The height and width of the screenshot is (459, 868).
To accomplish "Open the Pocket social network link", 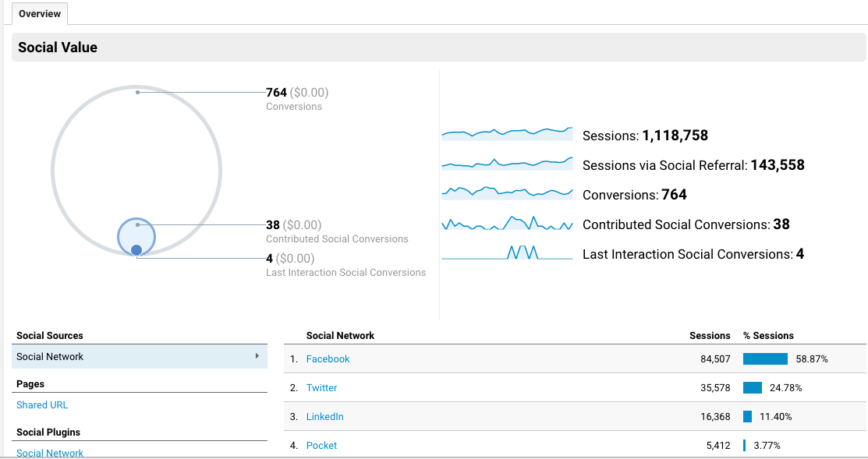I will click(x=321, y=446).
